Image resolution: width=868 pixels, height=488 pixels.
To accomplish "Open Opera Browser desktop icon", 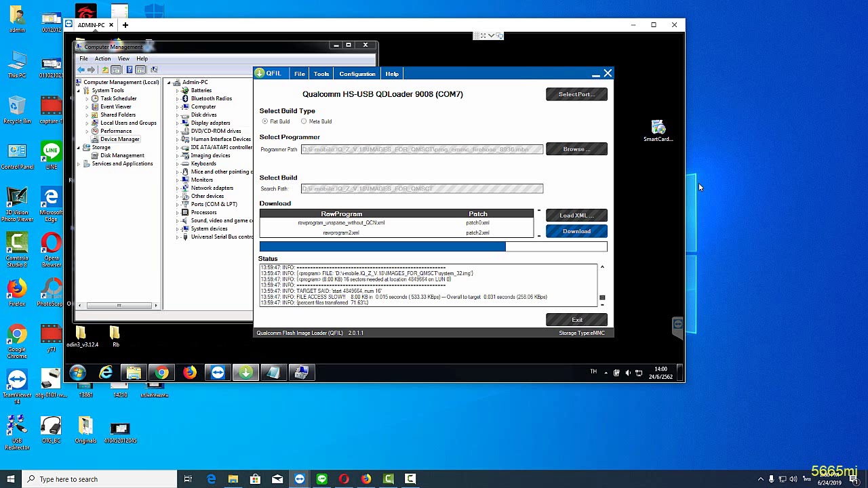I will click(x=51, y=249).
